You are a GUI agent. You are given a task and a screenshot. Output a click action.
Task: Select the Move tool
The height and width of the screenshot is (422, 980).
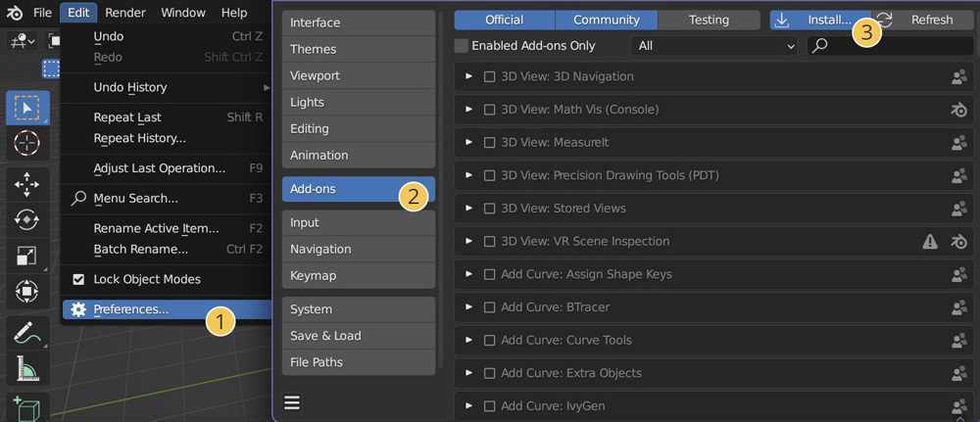coord(26,184)
